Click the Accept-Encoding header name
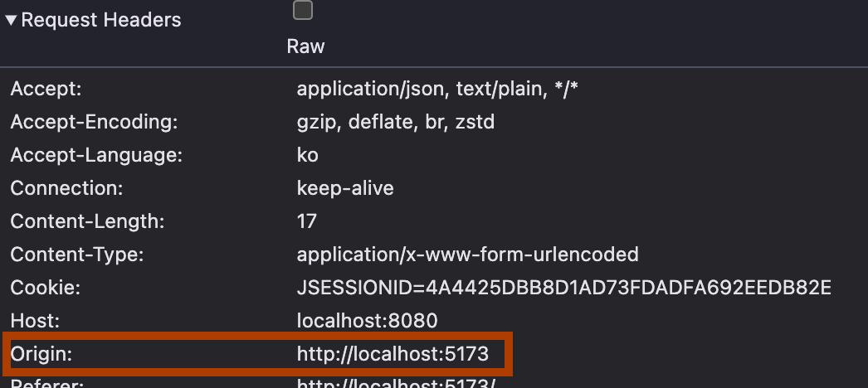The image size is (868, 388). tap(94, 122)
